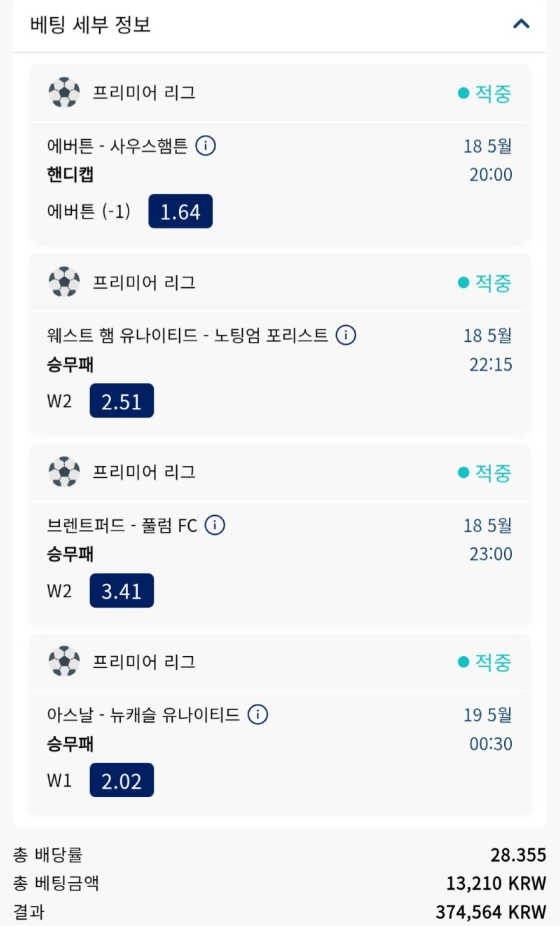
Task: Click soccer ball icon of Everton bet card
Action: [64, 93]
